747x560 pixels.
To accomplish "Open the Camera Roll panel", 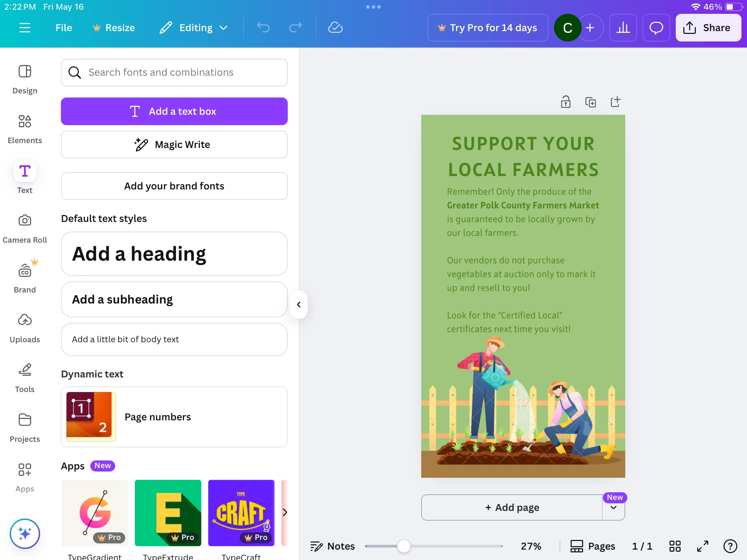I will [25, 229].
